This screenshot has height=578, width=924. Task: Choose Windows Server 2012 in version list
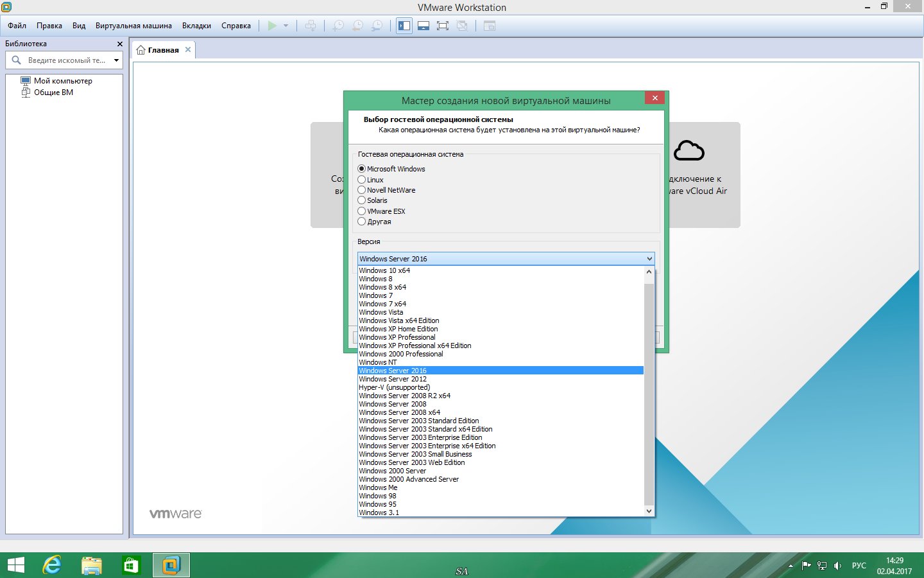pyautogui.click(x=501, y=379)
